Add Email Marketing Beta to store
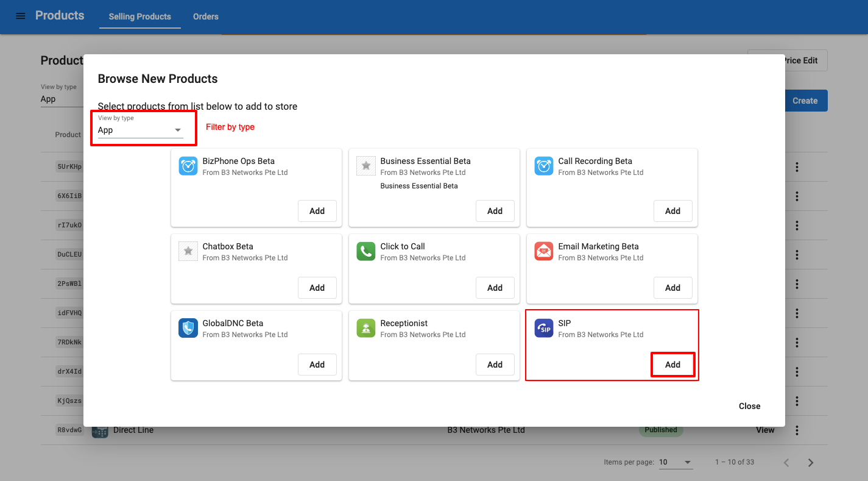 point(673,288)
